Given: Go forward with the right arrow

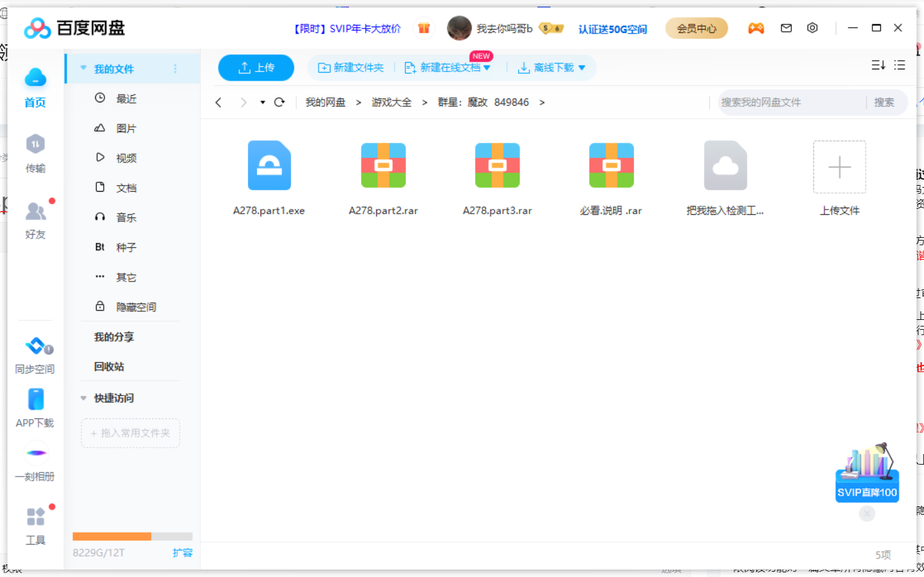Looking at the screenshot, I should pos(243,102).
